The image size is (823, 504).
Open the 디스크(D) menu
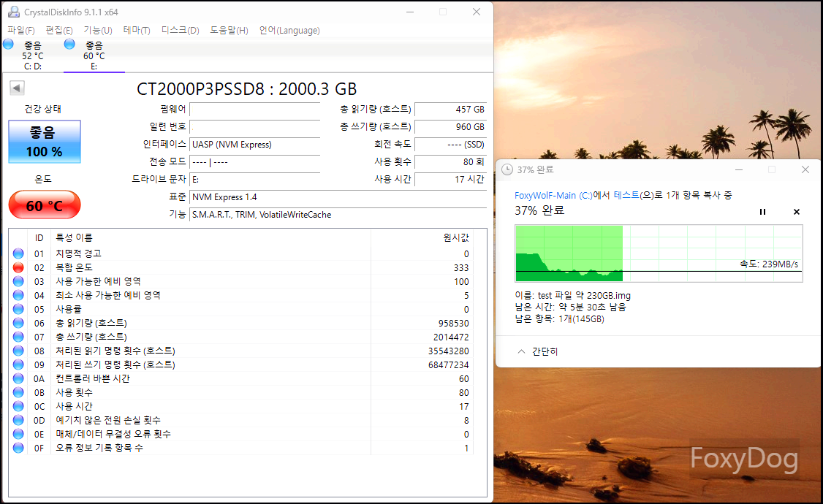tap(180, 31)
